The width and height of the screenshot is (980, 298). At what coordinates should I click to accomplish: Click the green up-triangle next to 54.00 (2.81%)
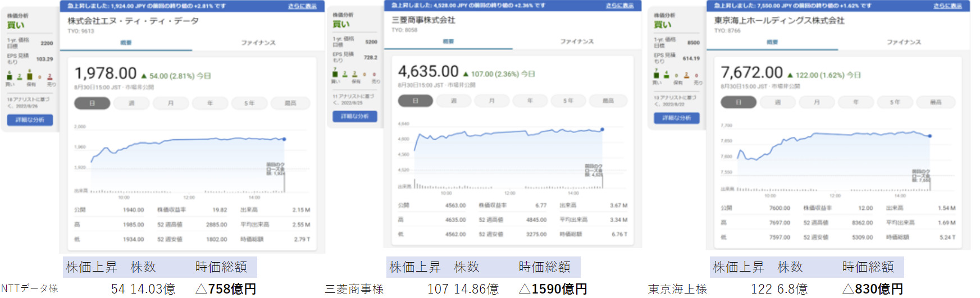(x=144, y=76)
